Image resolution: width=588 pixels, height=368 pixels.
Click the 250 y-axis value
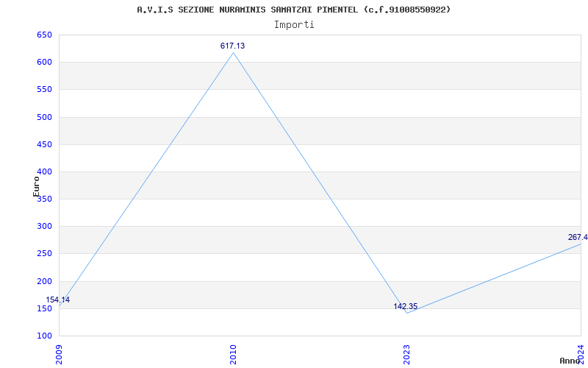44,254
